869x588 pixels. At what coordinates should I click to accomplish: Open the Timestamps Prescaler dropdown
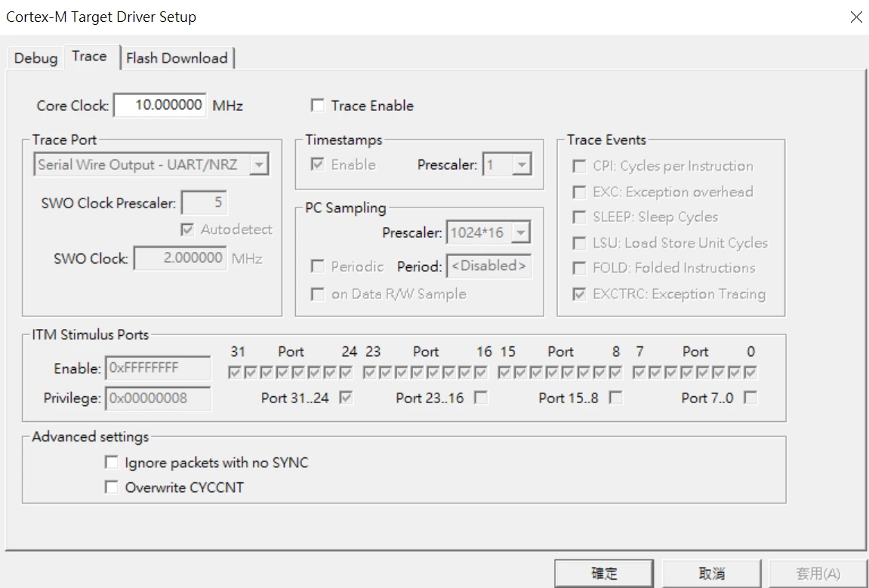(507, 165)
